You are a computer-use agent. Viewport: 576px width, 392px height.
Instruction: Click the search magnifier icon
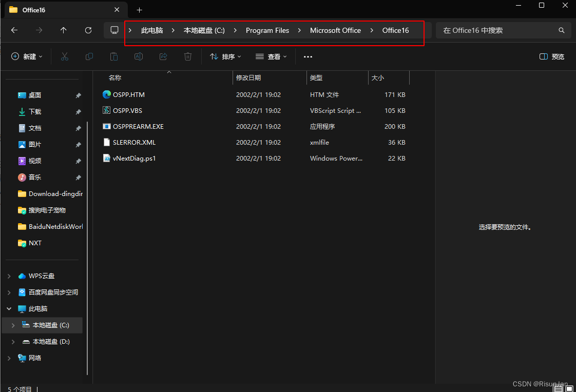(561, 30)
